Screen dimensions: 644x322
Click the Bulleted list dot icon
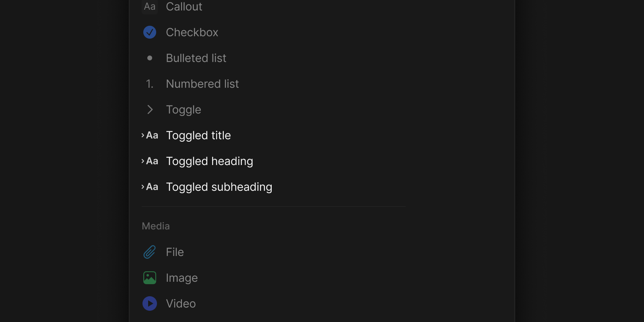(x=150, y=58)
